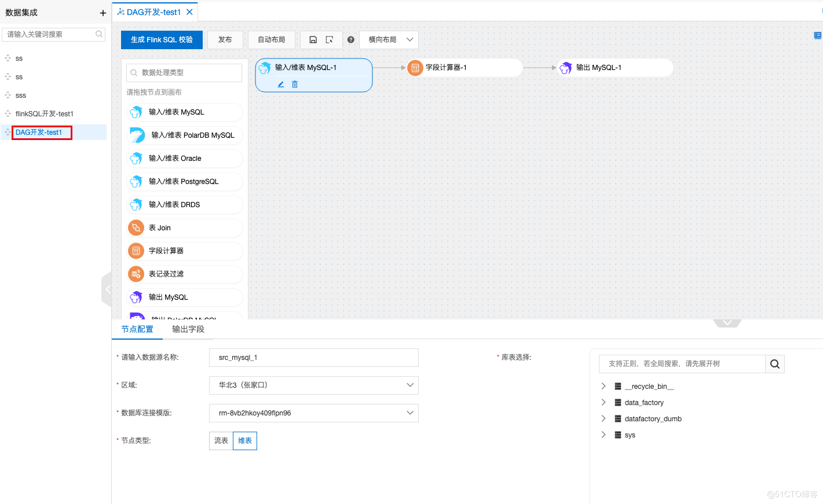Click the fit-to-screen icon in toolbar

point(330,40)
